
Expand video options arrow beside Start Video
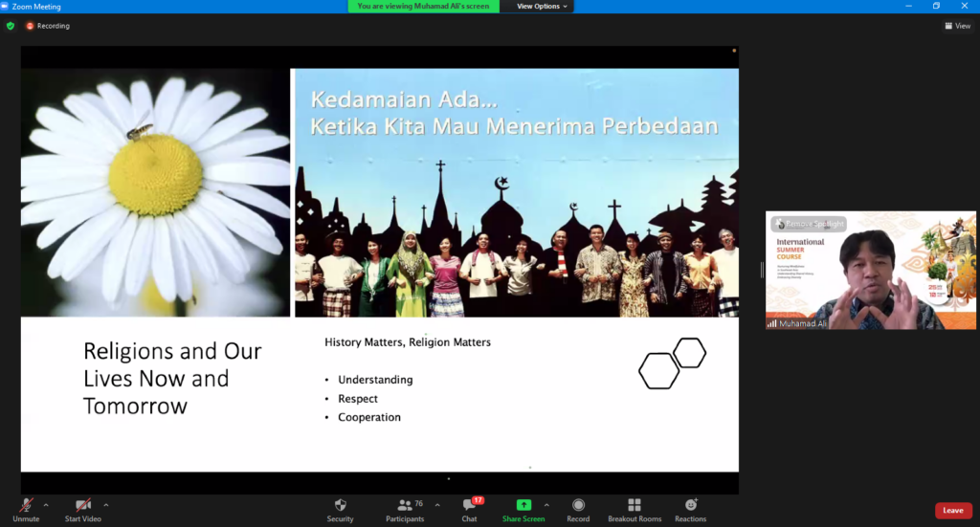tap(105, 504)
